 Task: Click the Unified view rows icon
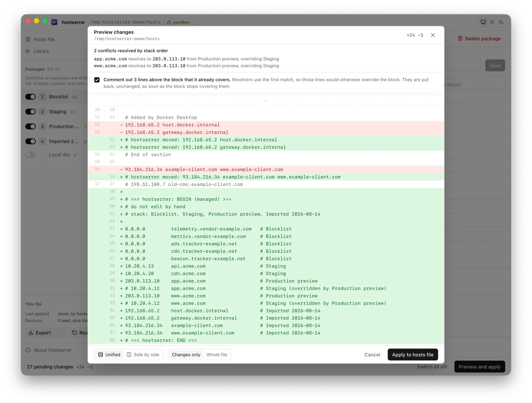(100, 355)
